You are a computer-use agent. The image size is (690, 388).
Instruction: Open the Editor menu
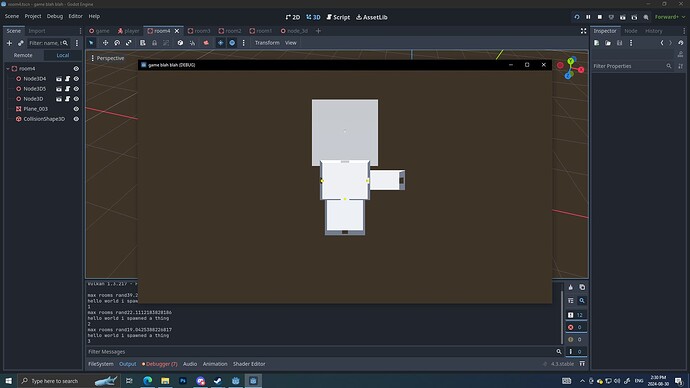point(75,16)
